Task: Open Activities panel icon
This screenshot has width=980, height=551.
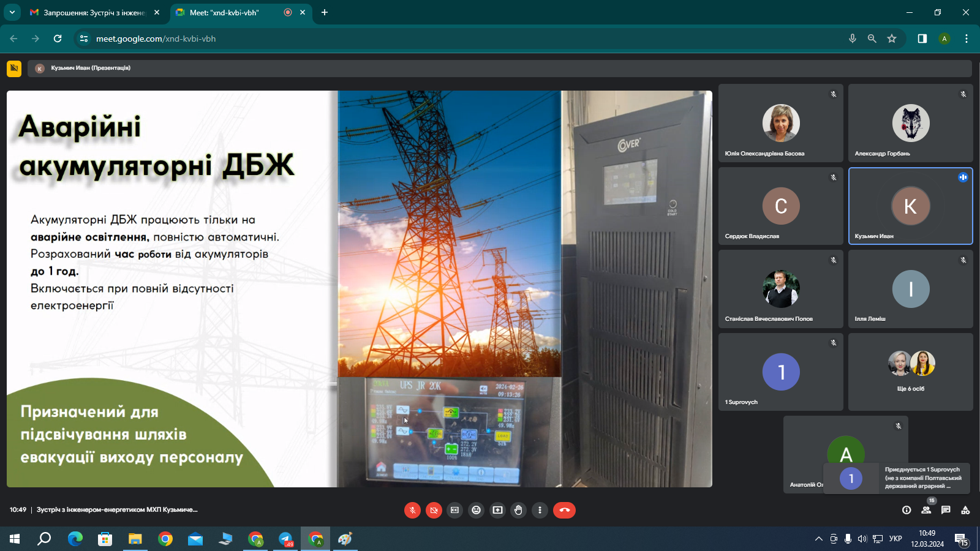Action: point(965,510)
